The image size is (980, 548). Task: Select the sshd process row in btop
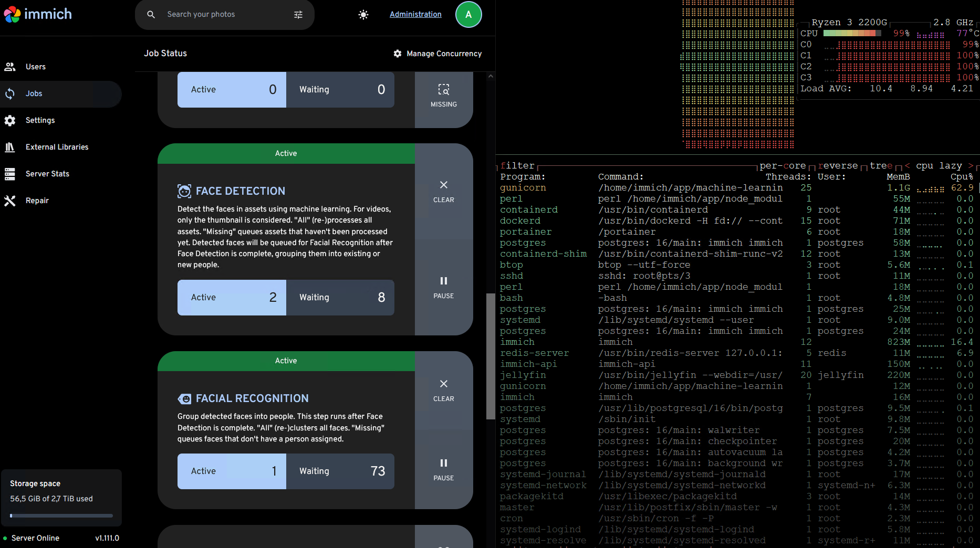click(x=737, y=276)
